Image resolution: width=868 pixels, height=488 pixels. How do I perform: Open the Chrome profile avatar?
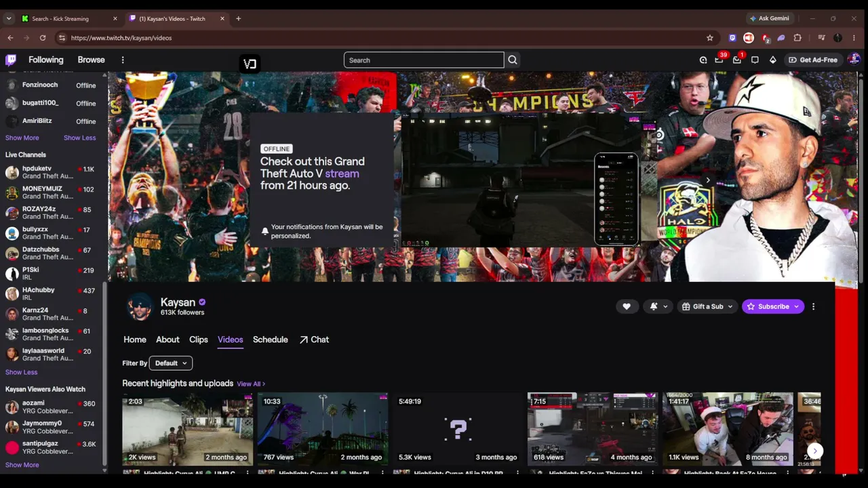(x=837, y=38)
